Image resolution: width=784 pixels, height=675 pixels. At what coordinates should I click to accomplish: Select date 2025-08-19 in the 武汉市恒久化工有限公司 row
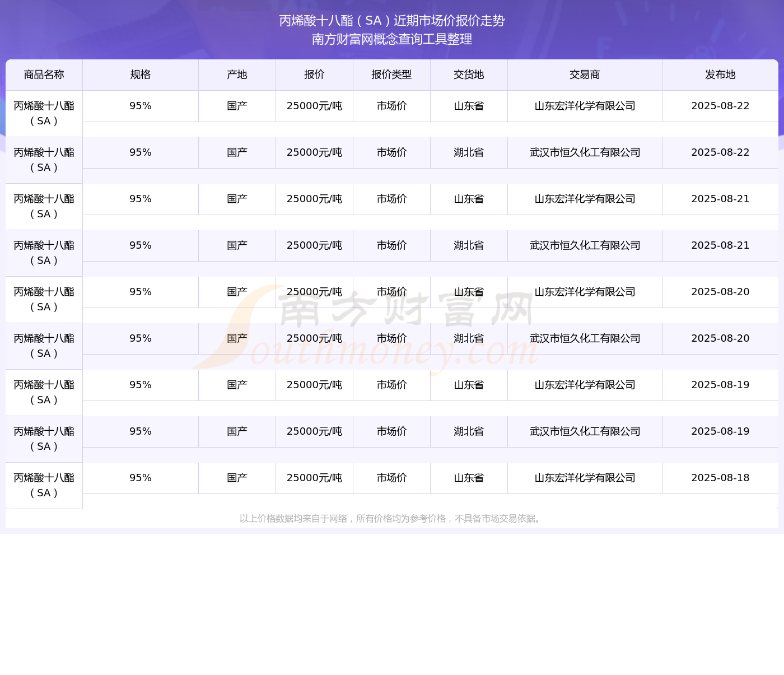pos(721,431)
